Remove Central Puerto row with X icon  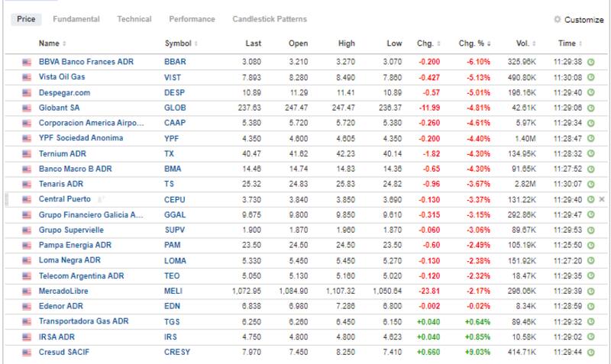[602, 200]
